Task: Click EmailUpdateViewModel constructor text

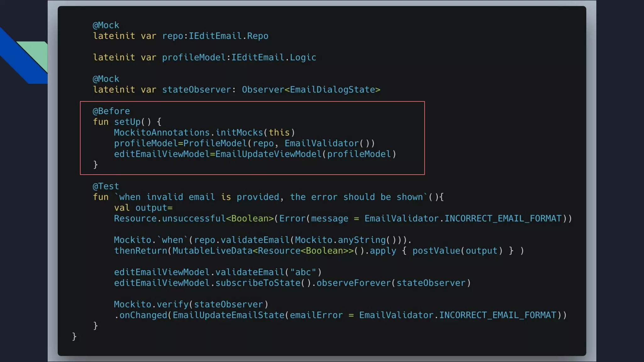Action: point(268,154)
